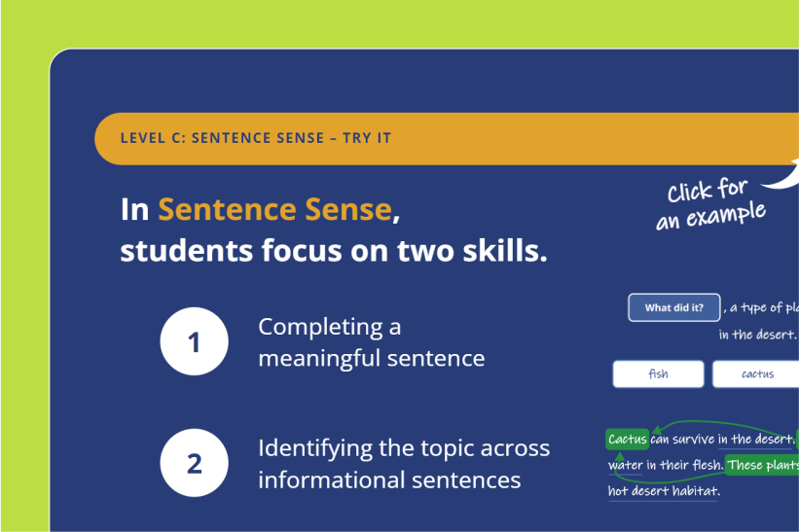Click the 'can survive in the desert.' sentence
Viewport: 799px width, 532px height.
tap(723, 440)
